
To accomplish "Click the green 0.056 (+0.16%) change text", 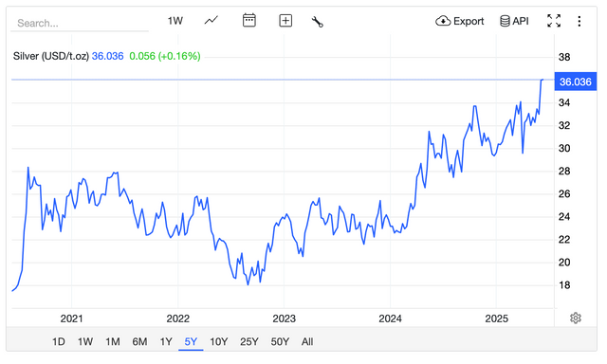I will click(x=165, y=56).
